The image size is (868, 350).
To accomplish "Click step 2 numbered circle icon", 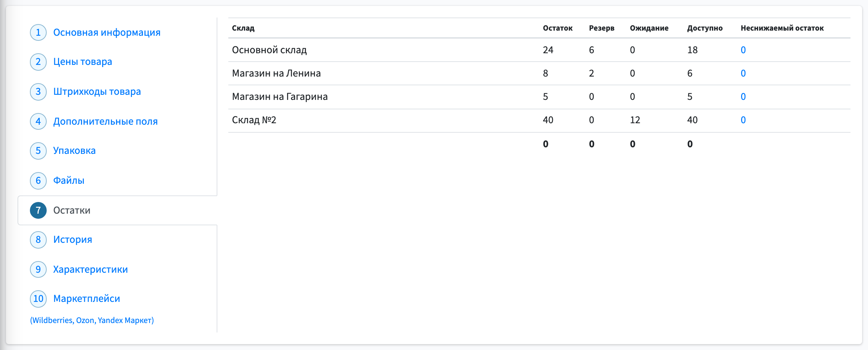I will 38,62.
